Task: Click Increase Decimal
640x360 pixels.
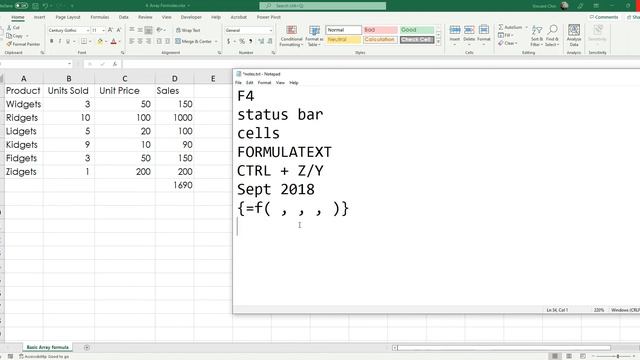Action: (x=261, y=41)
